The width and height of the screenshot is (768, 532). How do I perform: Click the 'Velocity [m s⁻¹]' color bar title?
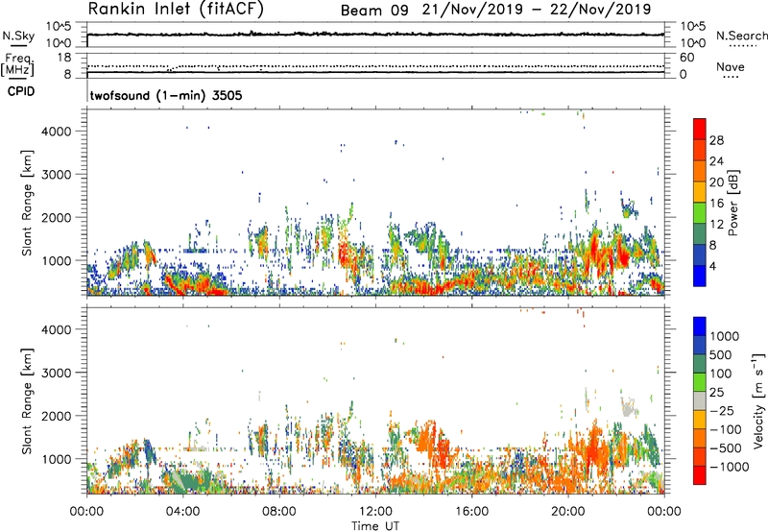pos(758,400)
